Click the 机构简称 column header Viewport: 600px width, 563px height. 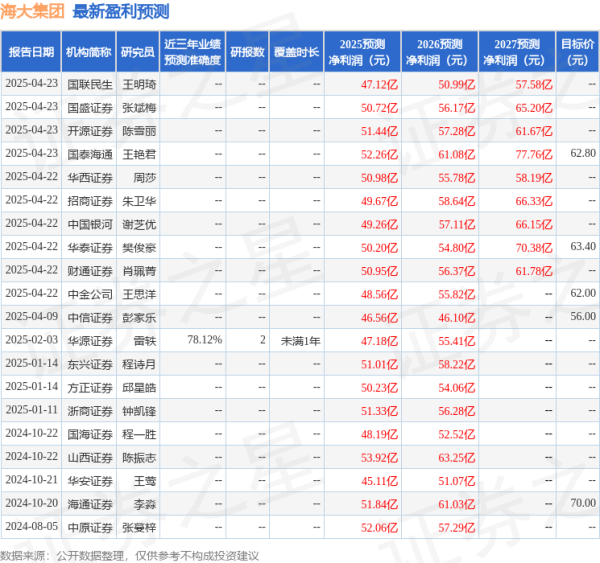coord(89,52)
